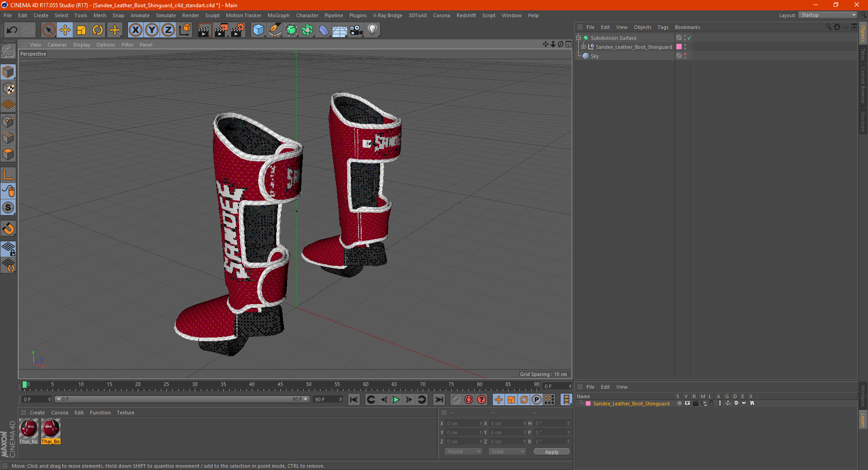Open the Mesh menu
Image resolution: width=868 pixels, height=470 pixels.
(99, 15)
